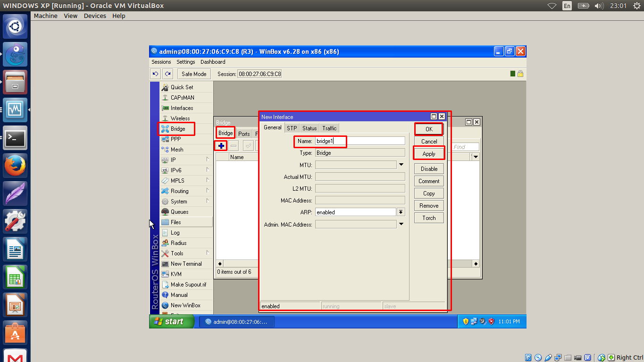Image resolution: width=644 pixels, height=362 pixels.
Task: Click the padlock icon in WinBox toolbar
Action: point(520,74)
